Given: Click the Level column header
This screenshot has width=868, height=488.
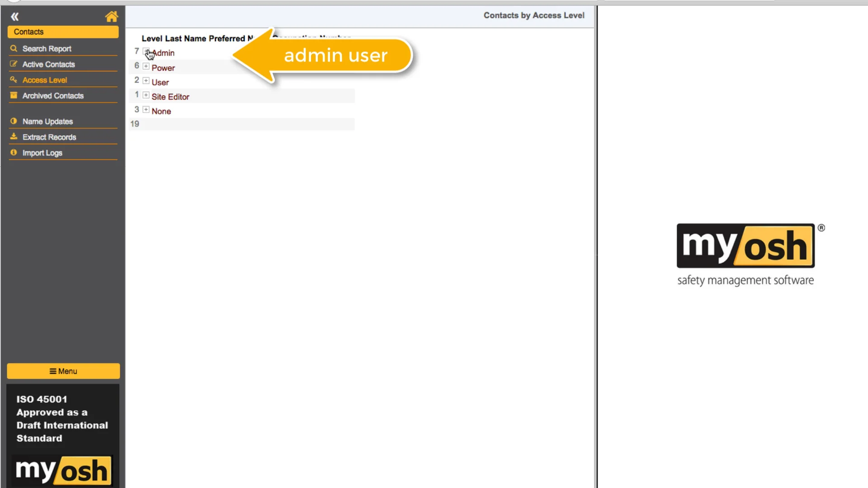Looking at the screenshot, I should (x=152, y=38).
